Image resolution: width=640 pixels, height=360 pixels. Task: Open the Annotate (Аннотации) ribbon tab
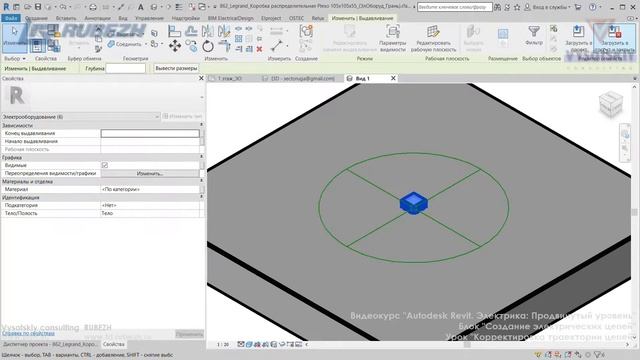(97, 18)
